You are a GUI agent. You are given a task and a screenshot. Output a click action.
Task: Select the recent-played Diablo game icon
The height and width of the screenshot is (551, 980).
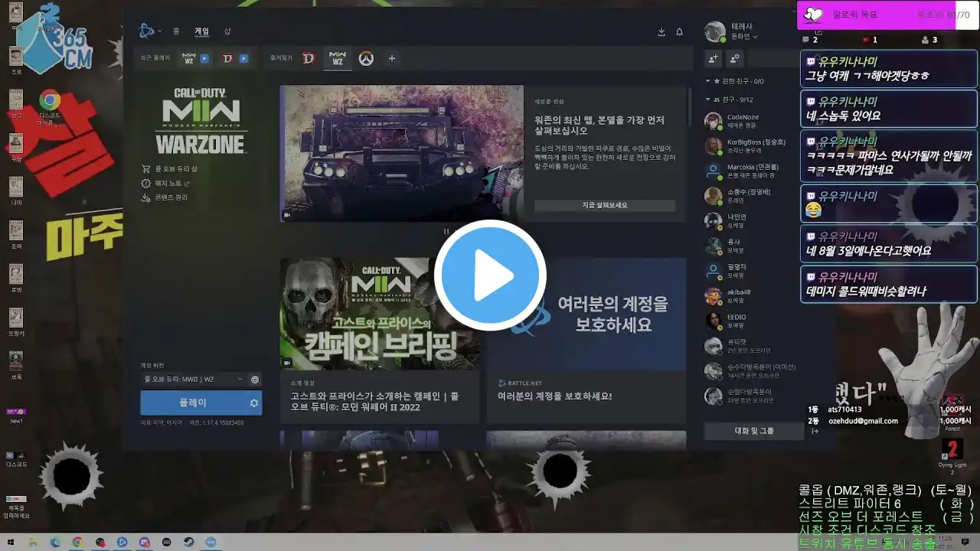227,58
